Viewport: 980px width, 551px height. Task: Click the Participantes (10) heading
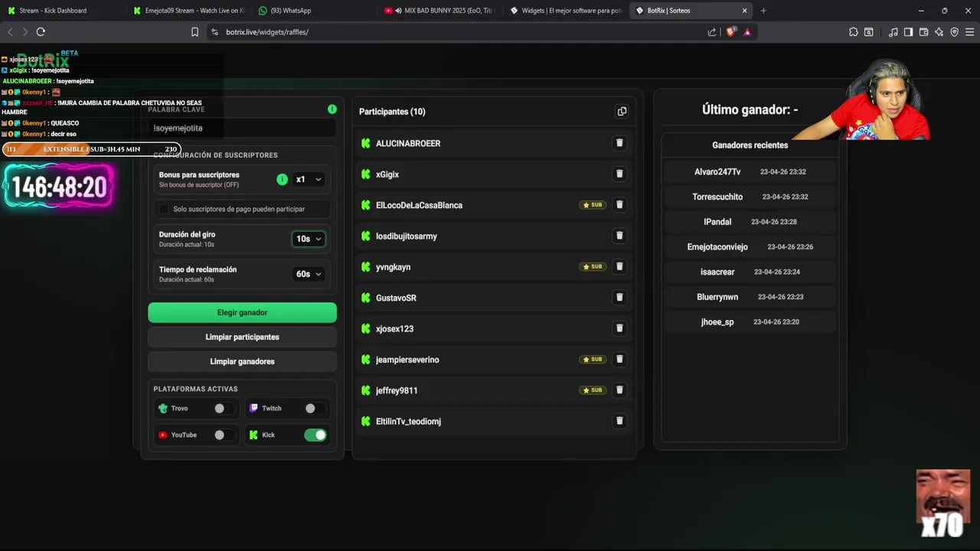(x=392, y=112)
